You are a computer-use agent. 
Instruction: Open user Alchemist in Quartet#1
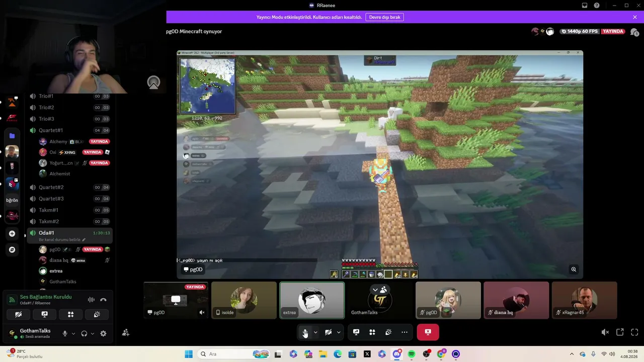coord(60,173)
